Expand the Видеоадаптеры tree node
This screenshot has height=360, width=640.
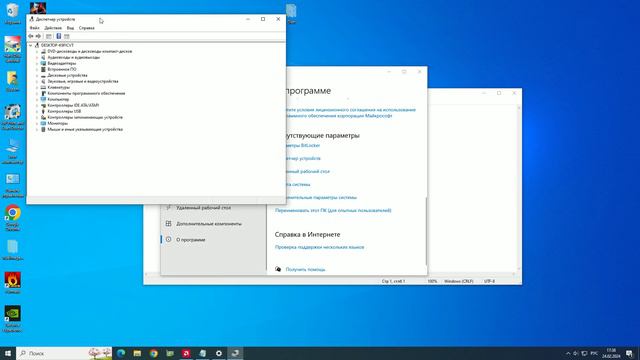37,64
